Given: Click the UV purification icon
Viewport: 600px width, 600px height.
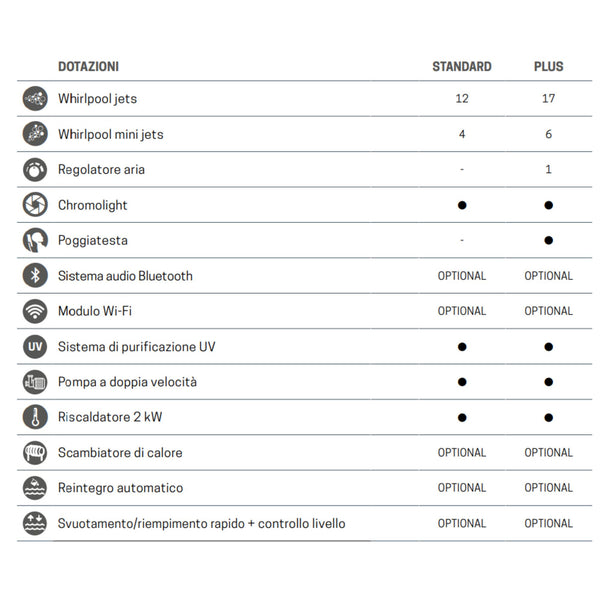Looking at the screenshot, I should (x=35, y=346).
